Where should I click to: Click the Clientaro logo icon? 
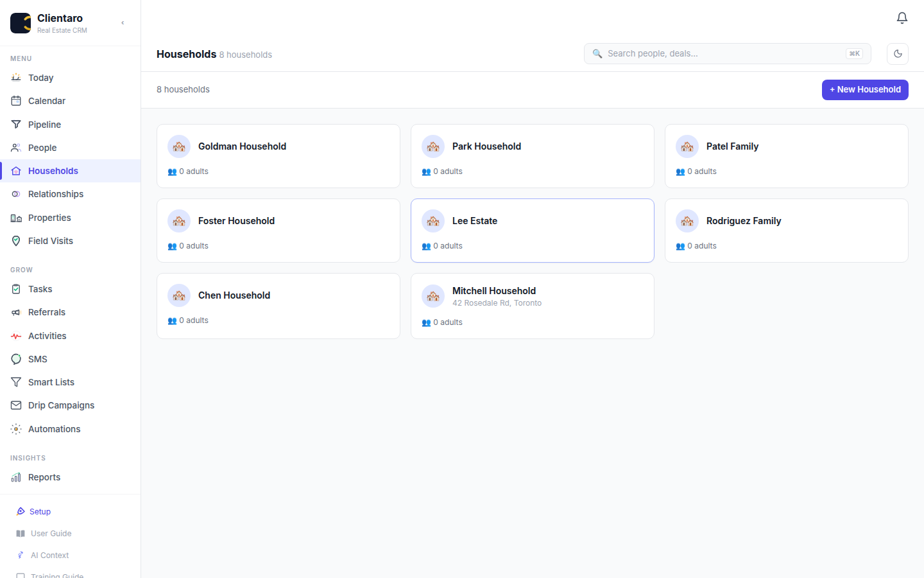[x=21, y=23]
